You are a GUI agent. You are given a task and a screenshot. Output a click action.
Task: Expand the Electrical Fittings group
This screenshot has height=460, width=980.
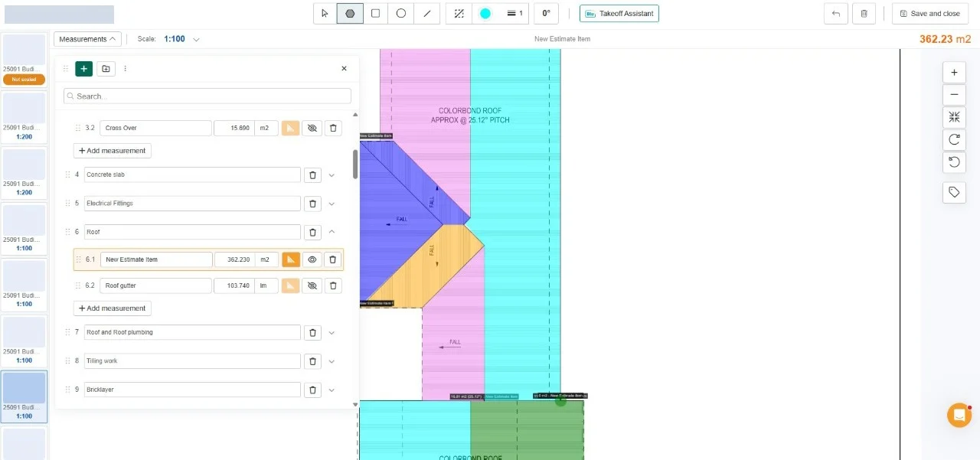tap(332, 204)
